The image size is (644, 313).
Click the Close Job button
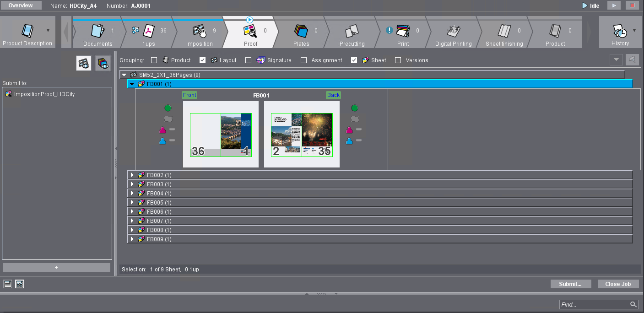click(618, 284)
